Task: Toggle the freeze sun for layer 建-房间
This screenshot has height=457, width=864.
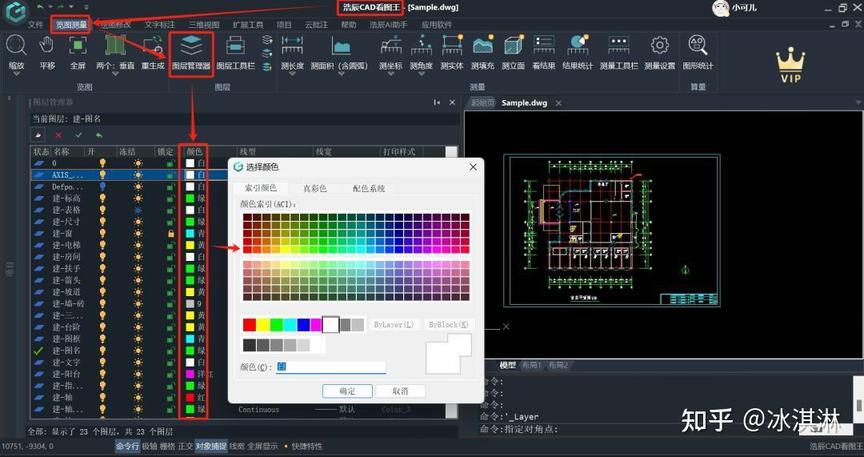Action: coord(138,257)
